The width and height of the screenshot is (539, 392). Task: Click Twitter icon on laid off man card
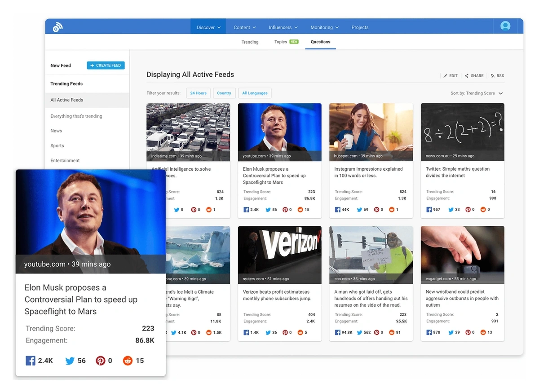pos(359,333)
